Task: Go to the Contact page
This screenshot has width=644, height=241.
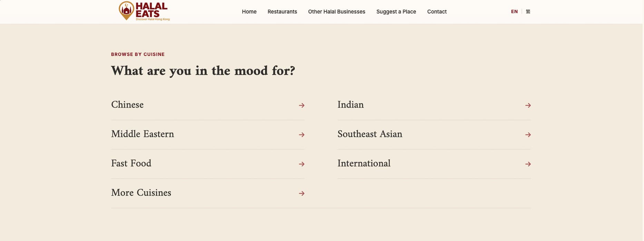Action: 437,12
